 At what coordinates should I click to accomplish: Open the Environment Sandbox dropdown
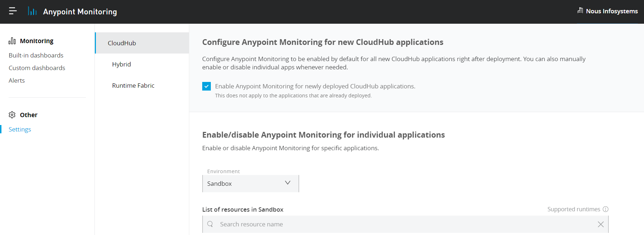[251, 184]
